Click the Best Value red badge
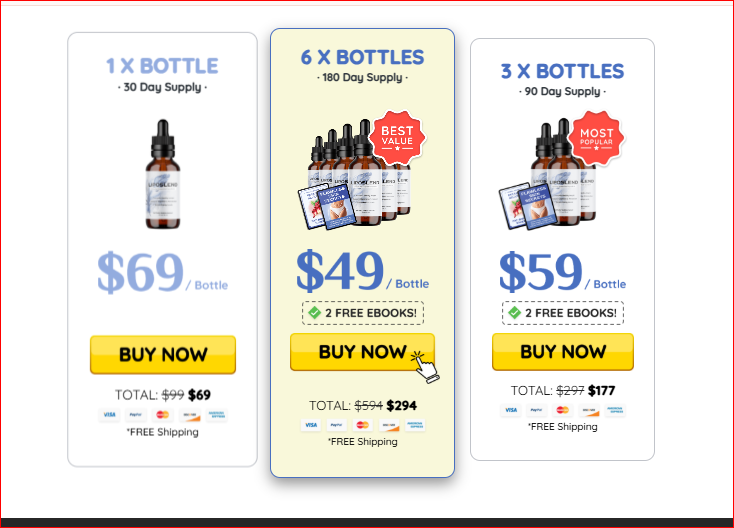This screenshot has height=528, width=734. (x=397, y=138)
